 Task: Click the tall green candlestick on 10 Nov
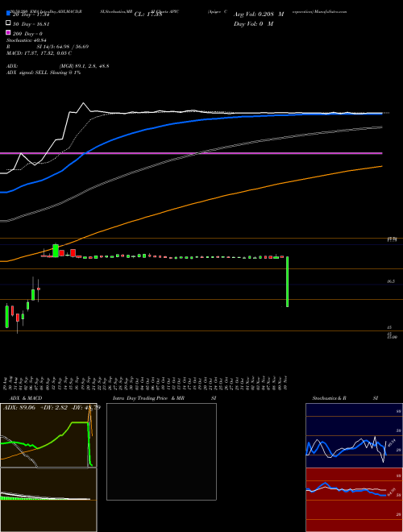tap(287, 281)
